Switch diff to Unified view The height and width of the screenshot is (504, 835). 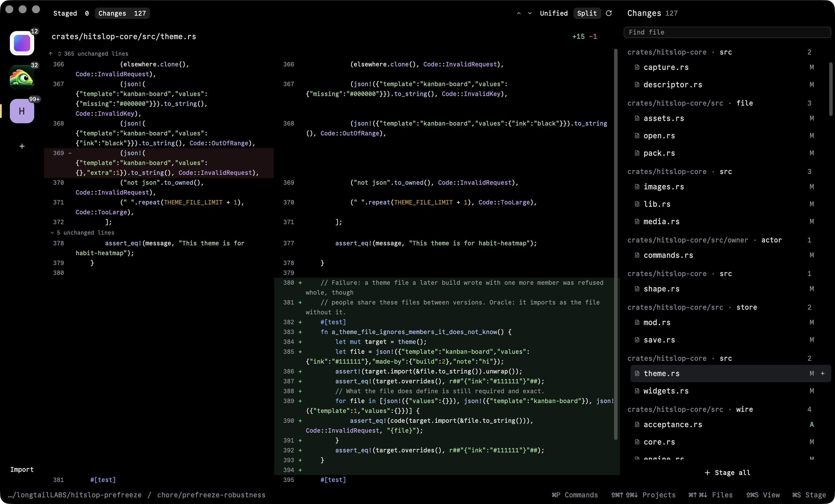[553, 13]
